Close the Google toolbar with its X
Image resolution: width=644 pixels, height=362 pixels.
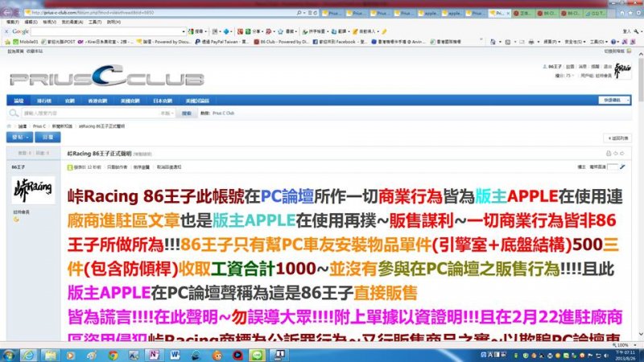pyautogui.click(x=6, y=31)
